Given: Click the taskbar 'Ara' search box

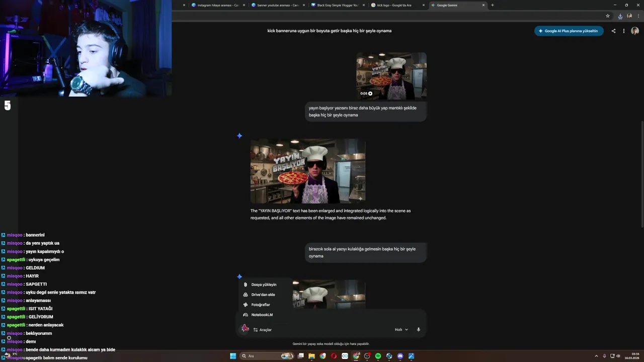Looking at the screenshot, I should click(x=267, y=356).
